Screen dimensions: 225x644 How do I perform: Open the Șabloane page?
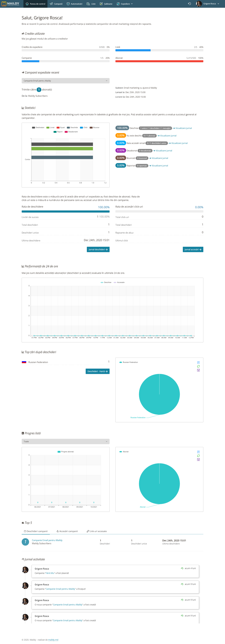click(106, 4)
